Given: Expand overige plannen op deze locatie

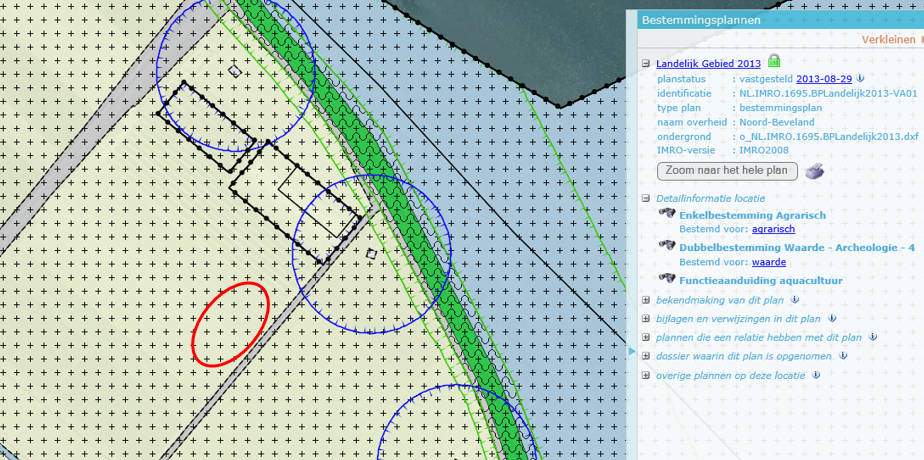Looking at the screenshot, I should pos(646,376).
